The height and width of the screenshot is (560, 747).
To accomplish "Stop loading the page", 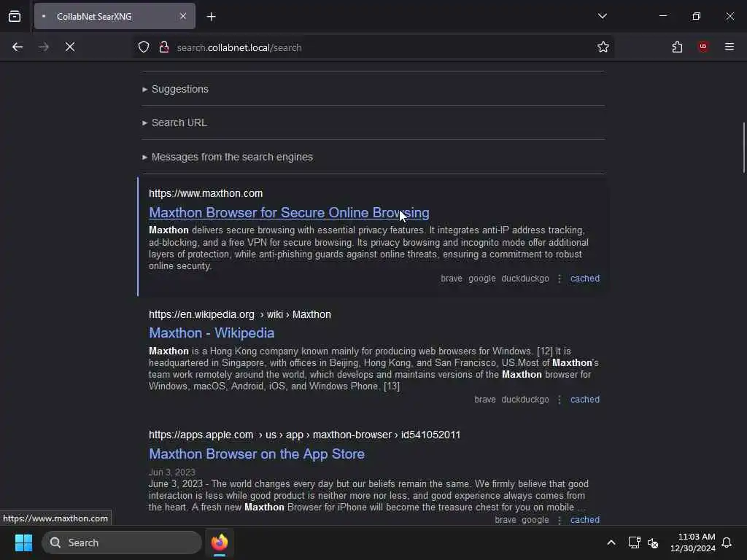I will coord(69,47).
